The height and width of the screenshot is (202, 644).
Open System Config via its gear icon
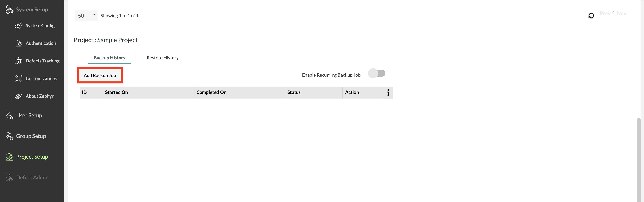click(19, 26)
